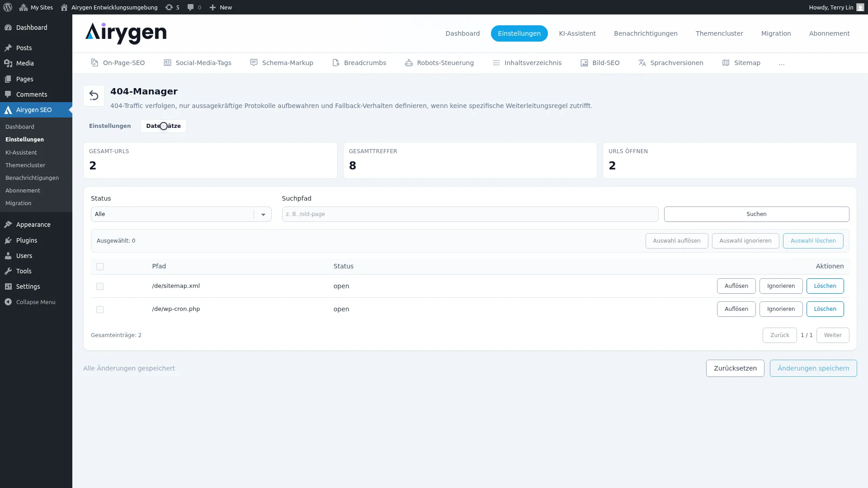
Task: Click the Änderungen speichern button
Action: coord(813,368)
